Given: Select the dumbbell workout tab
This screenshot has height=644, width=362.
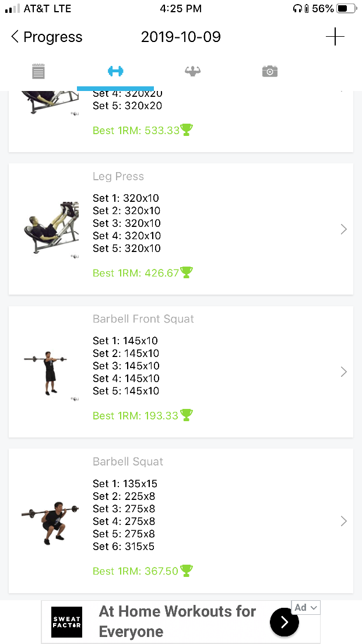Looking at the screenshot, I should (115, 71).
